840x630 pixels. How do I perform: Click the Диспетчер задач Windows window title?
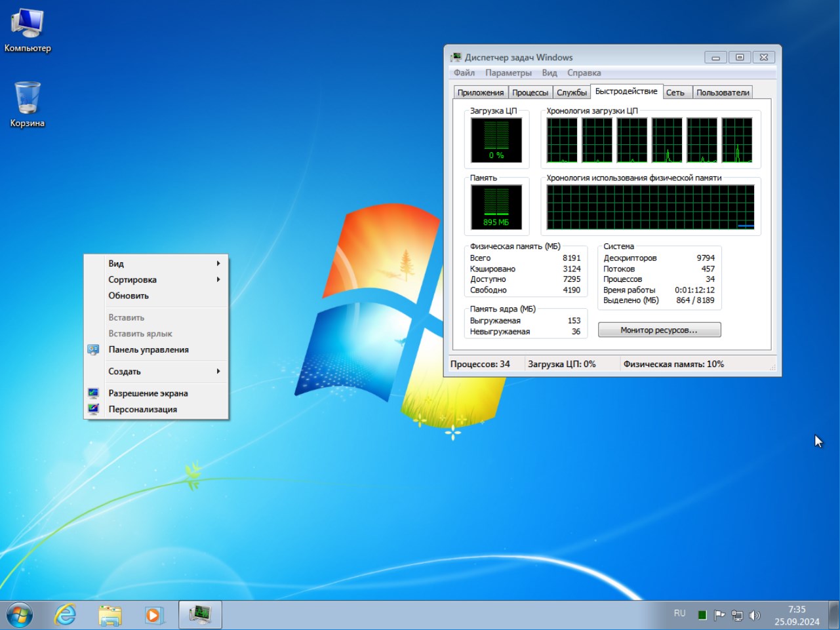coord(519,58)
